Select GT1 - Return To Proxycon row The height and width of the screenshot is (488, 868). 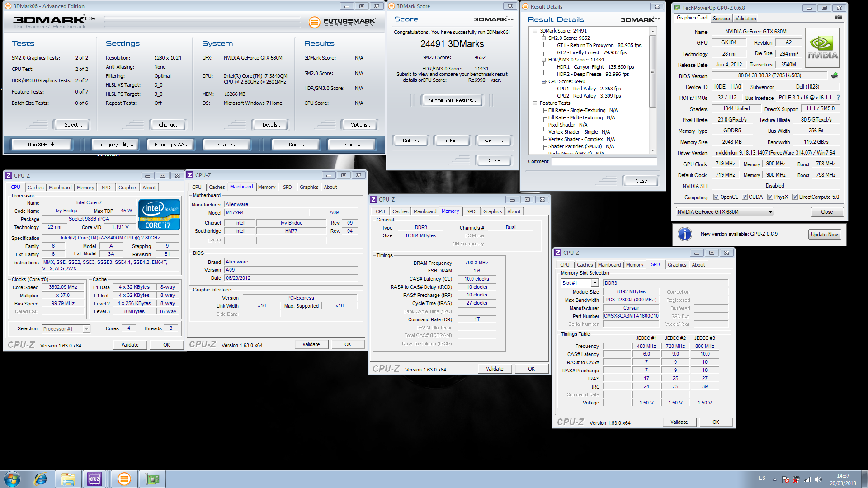(599, 45)
